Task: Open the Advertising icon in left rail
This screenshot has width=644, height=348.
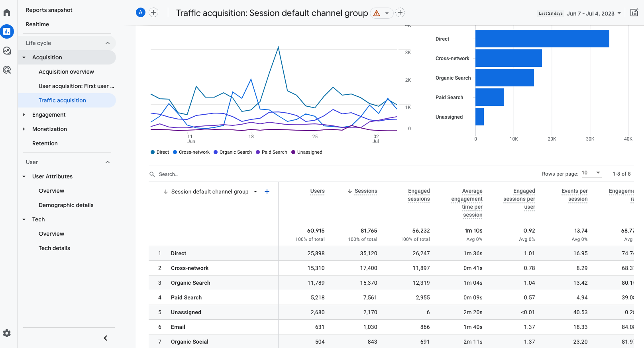Action: coord(7,70)
